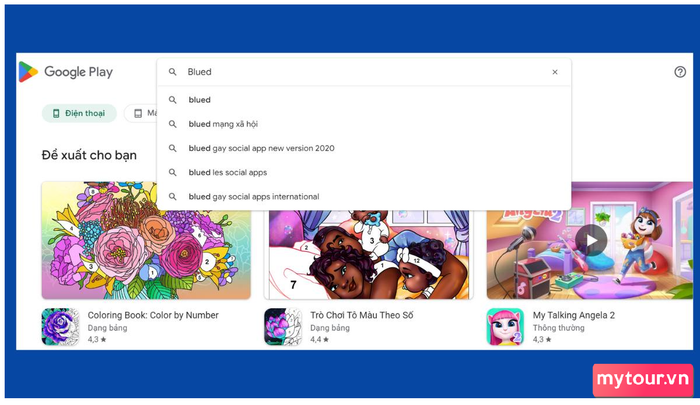The height and width of the screenshot is (405, 700).
Task: Click inside the Blued search field
Action: pyautogui.click(x=364, y=72)
